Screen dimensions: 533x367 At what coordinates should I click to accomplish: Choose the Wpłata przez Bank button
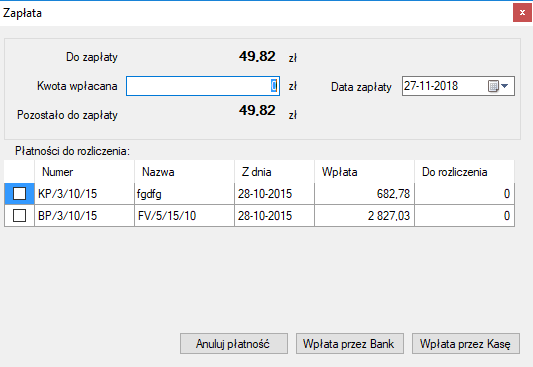point(350,344)
